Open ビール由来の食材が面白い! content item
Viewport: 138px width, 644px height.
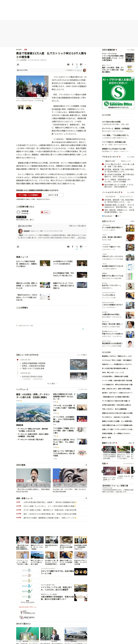112,228
